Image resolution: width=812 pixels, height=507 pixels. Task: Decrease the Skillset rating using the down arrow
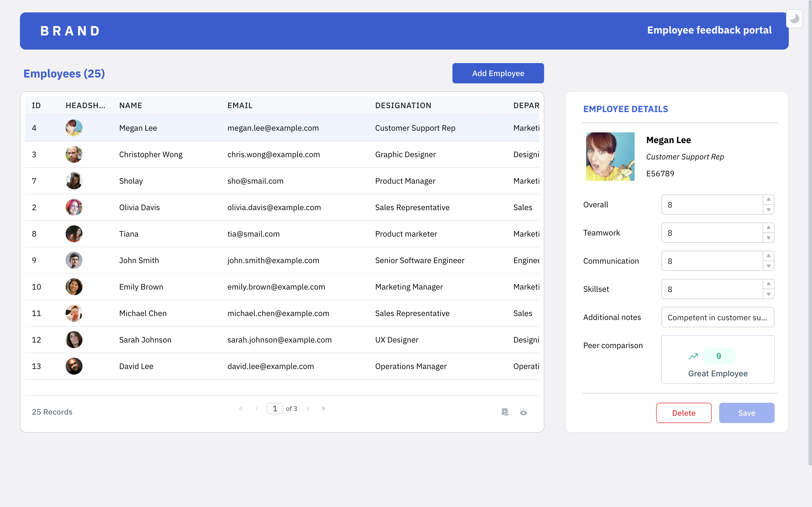click(x=768, y=294)
